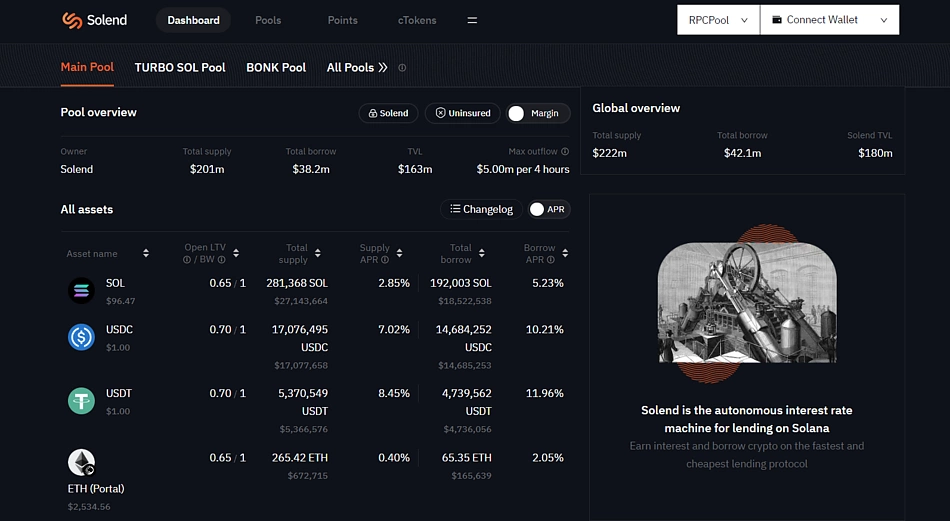
Task: Sort by Asset name column
Action: (x=146, y=253)
